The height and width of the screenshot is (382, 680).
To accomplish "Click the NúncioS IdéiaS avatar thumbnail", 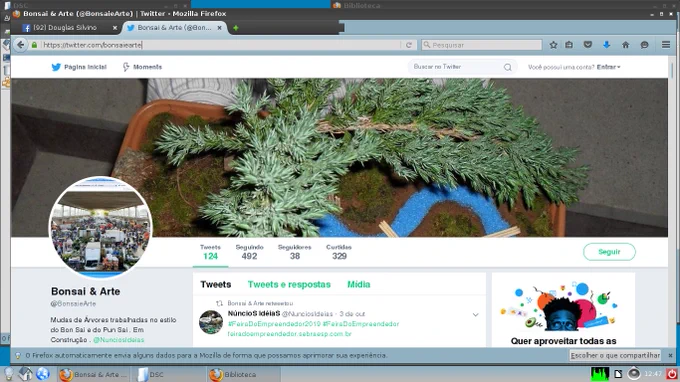I will click(211, 322).
